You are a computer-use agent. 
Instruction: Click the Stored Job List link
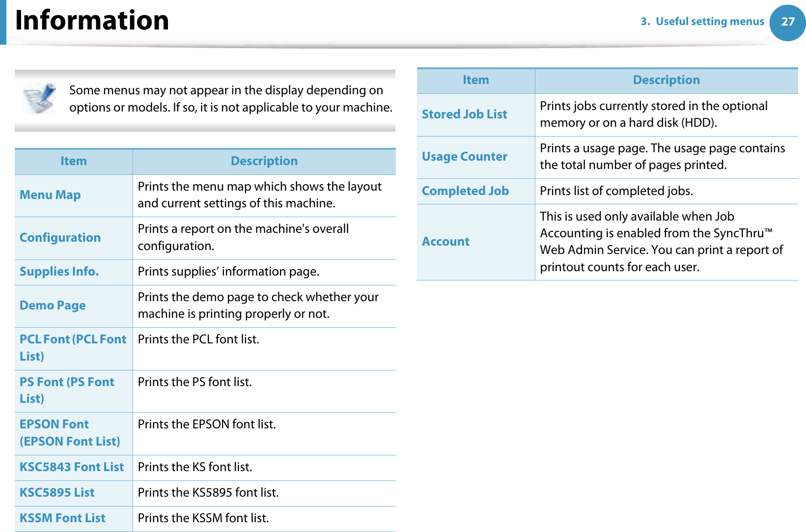[x=464, y=114]
